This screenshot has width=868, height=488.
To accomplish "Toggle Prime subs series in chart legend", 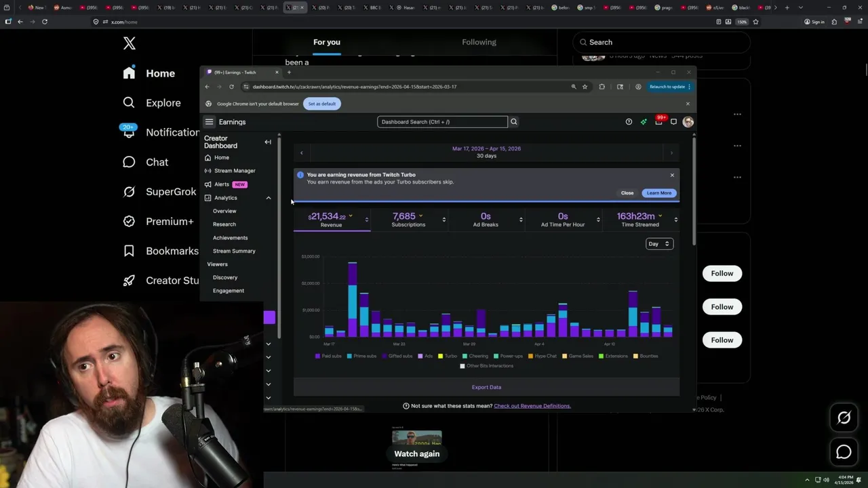I will click(x=363, y=356).
